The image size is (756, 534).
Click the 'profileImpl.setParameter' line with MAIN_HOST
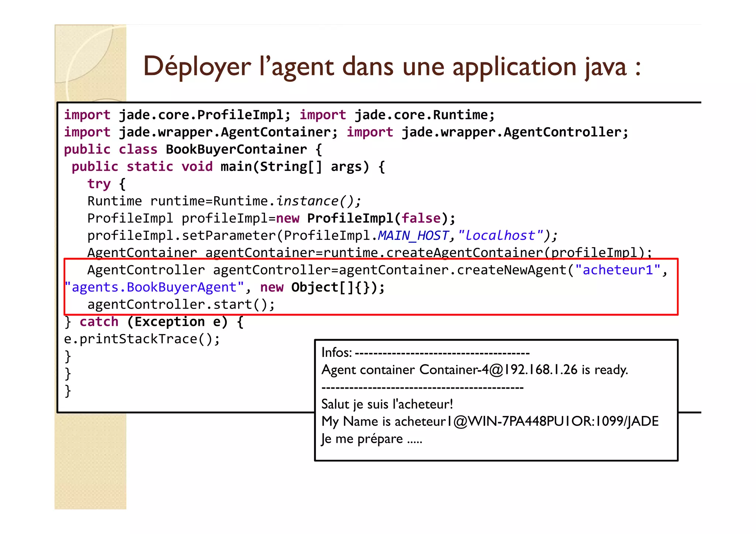pos(322,235)
